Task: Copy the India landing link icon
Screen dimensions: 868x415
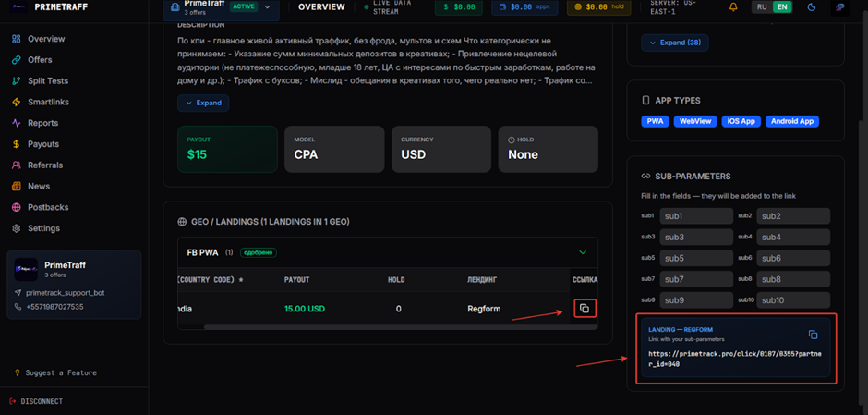Action: click(584, 308)
